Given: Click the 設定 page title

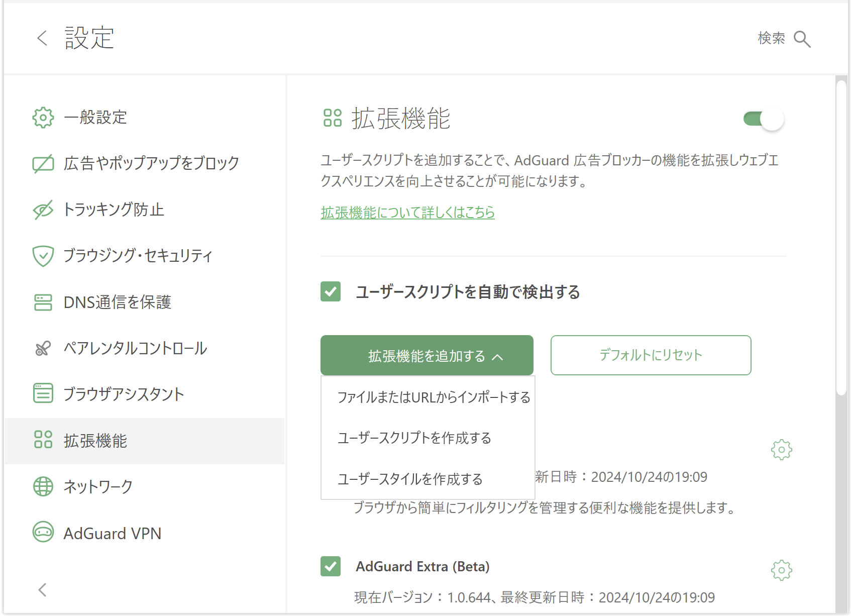Looking at the screenshot, I should click(89, 38).
